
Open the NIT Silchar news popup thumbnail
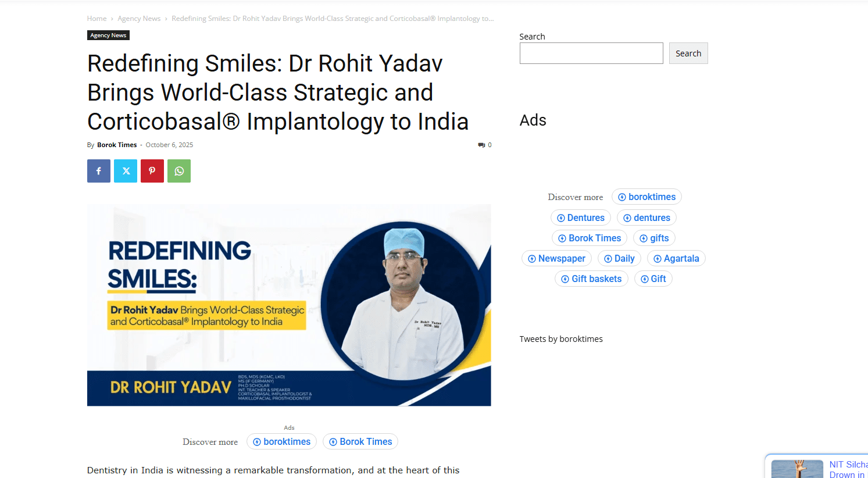[x=797, y=469]
